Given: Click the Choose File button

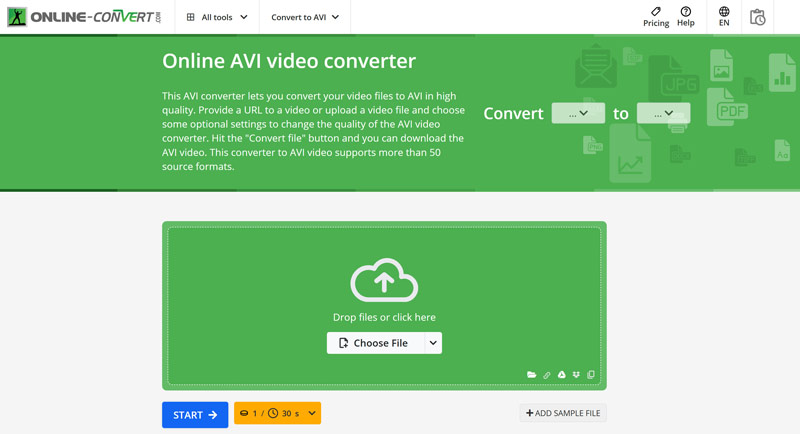Looking at the screenshot, I should click(376, 343).
